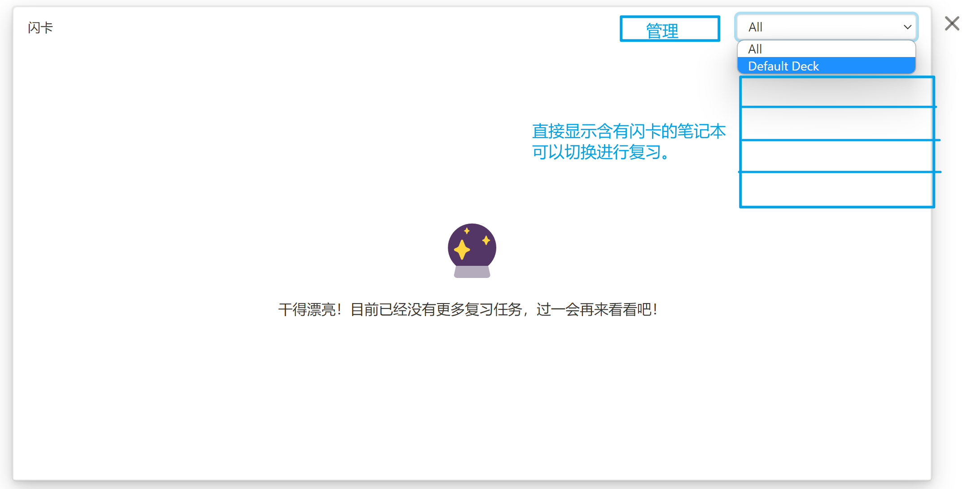The height and width of the screenshot is (489, 980).
Task: Click the 闪卡 dialog title
Action: (x=39, y=27)
